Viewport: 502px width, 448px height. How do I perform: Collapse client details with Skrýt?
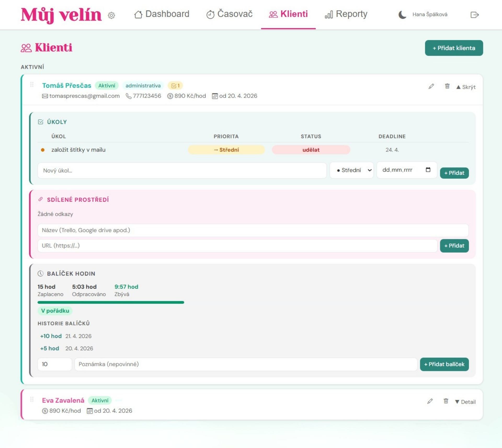click(x=466, y=87)
